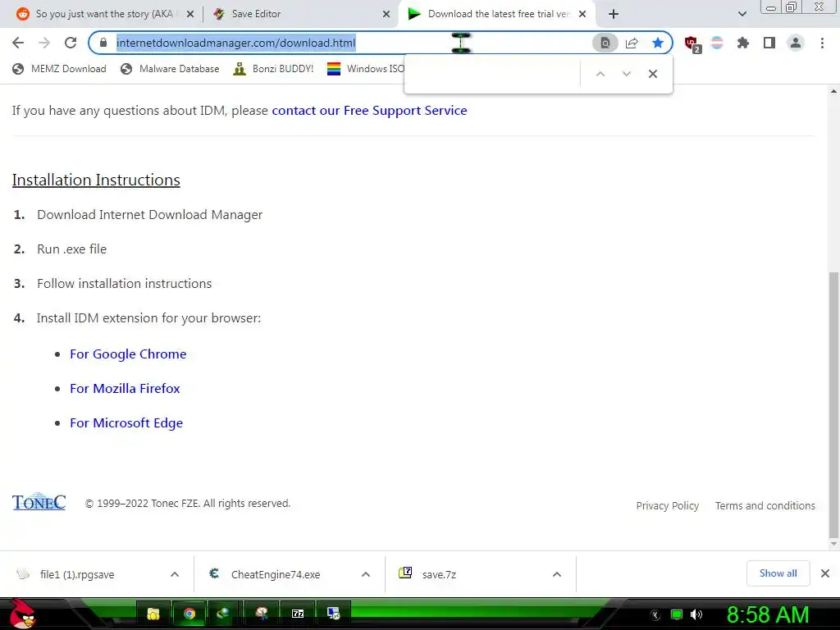Click the green monitor tray icon
Viewport: 840px width, 630px height.
677,614
